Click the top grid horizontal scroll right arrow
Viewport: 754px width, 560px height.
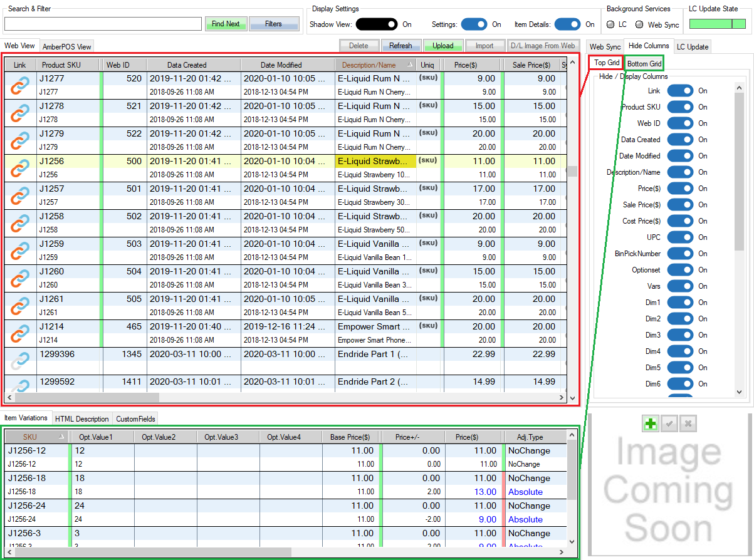pyautogui.click(x=562, y=397)
